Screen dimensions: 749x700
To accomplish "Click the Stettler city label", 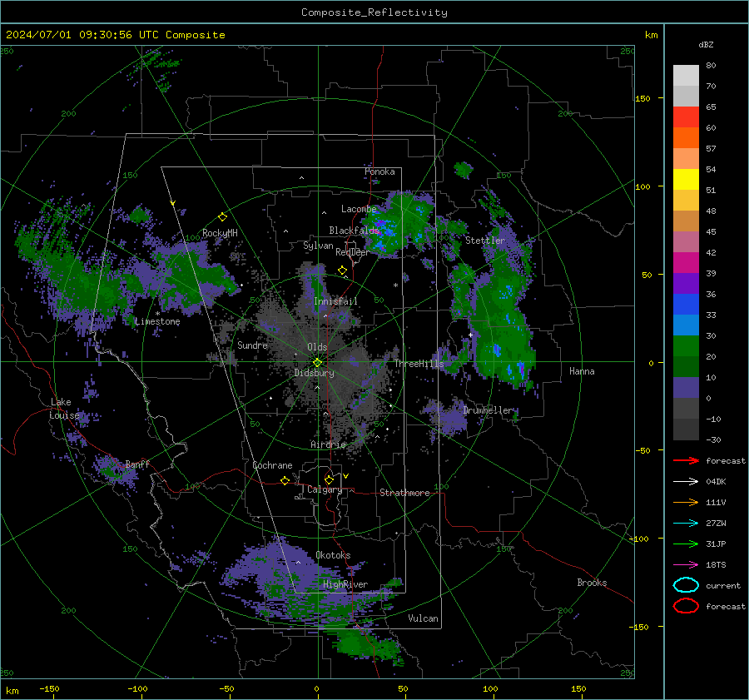I will tap(485, 241).
